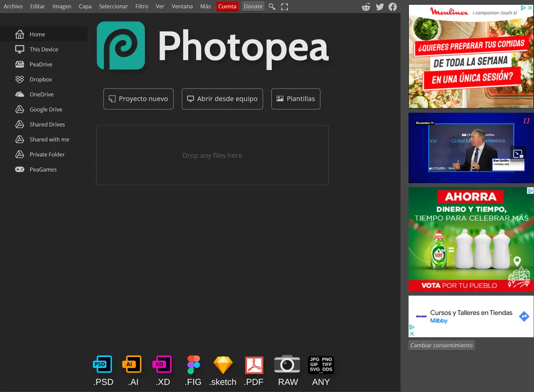Click AdChoices icon on Fairy ad
Image resolution: width=534 pixels, height=392 pixels.
530,191
